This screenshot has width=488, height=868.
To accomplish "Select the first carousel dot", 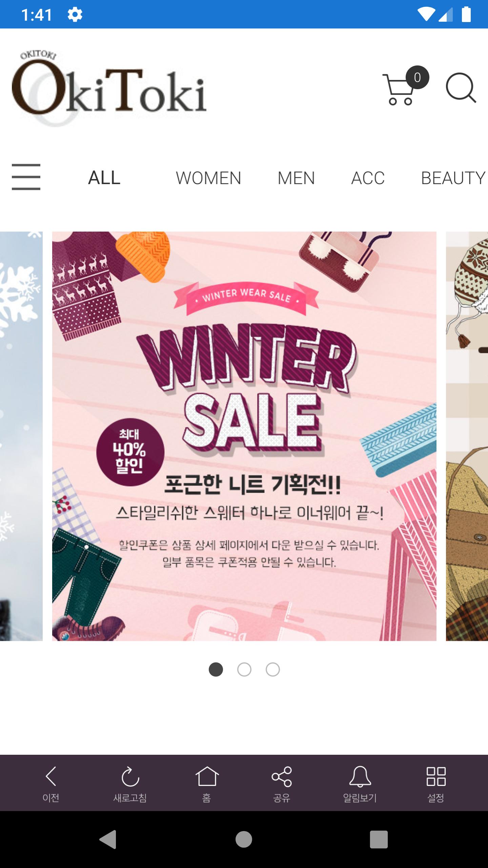I will tap(216, 669).
